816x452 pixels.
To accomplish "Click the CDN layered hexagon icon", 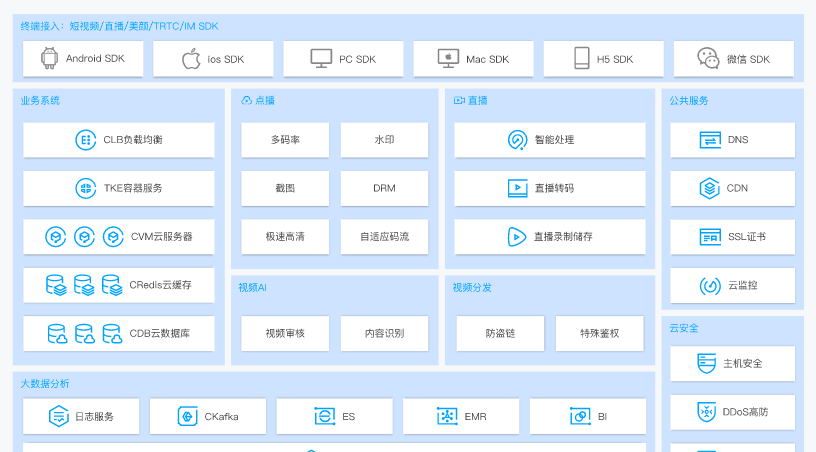I will 709,188.
